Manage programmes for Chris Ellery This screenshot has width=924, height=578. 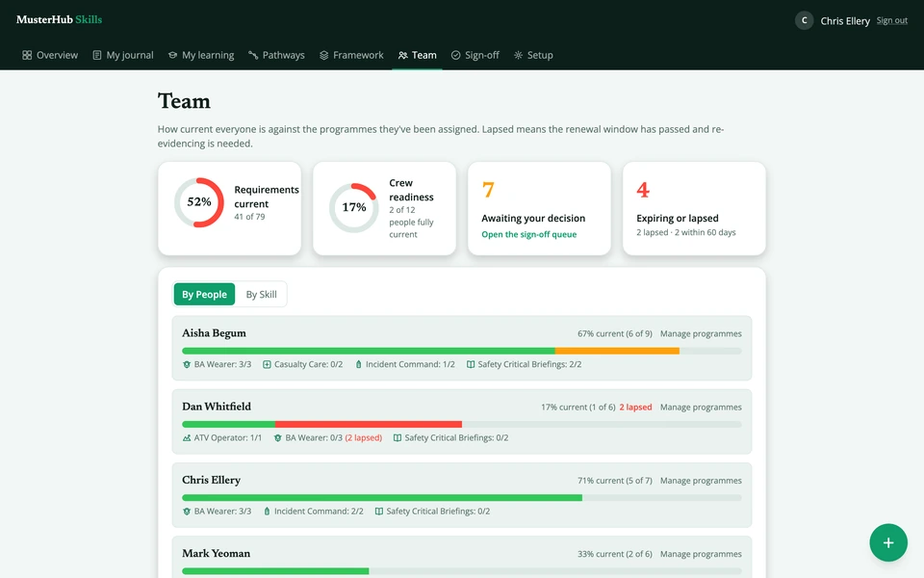point(701,481)
